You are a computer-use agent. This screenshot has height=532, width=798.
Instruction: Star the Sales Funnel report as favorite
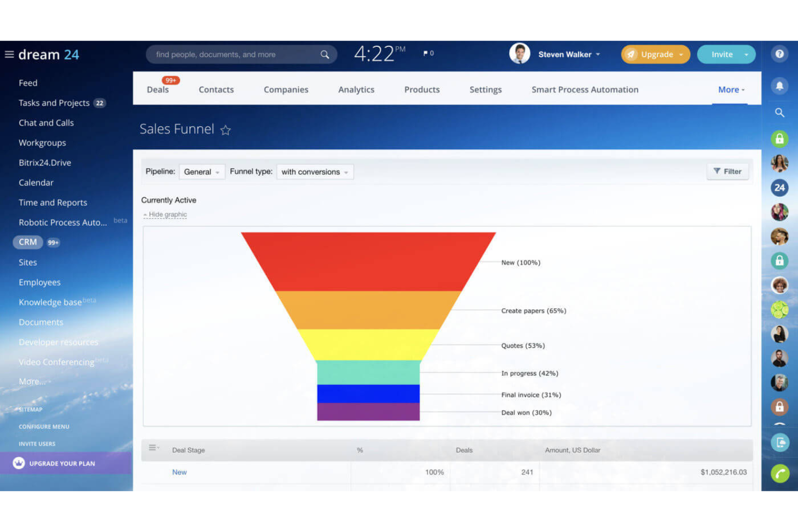point(225,130)
